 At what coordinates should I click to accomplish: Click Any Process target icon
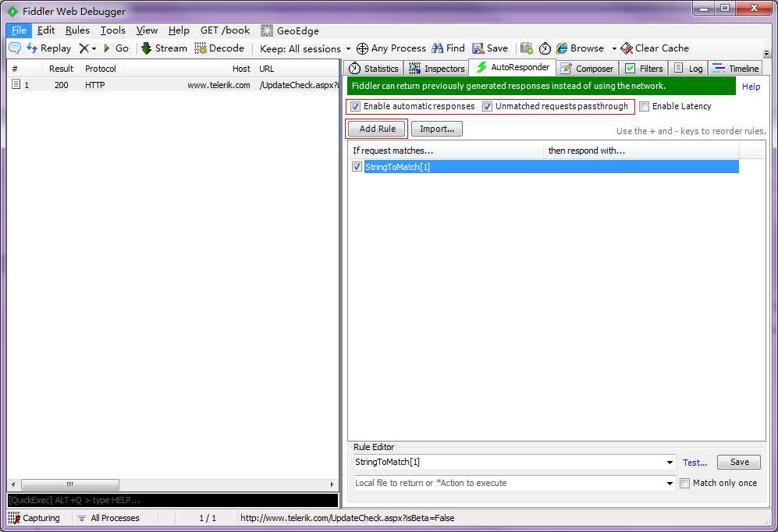(362, 48)
